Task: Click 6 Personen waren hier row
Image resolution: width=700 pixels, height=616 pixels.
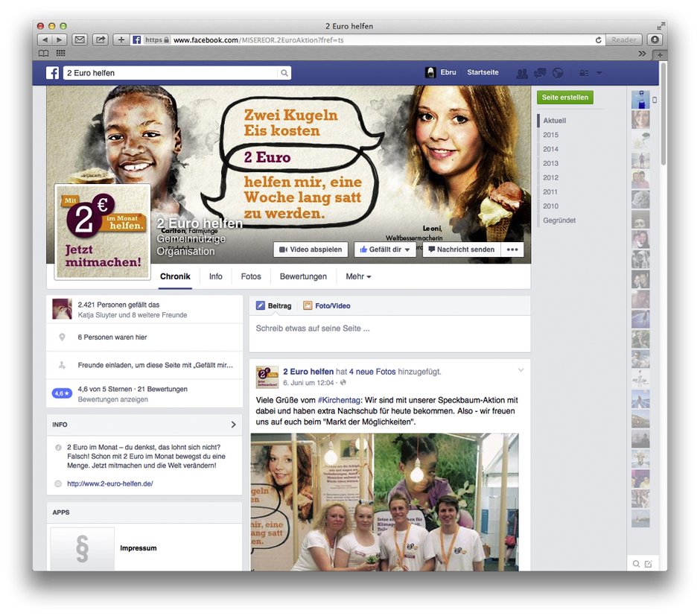Action: tap(144, 337)
